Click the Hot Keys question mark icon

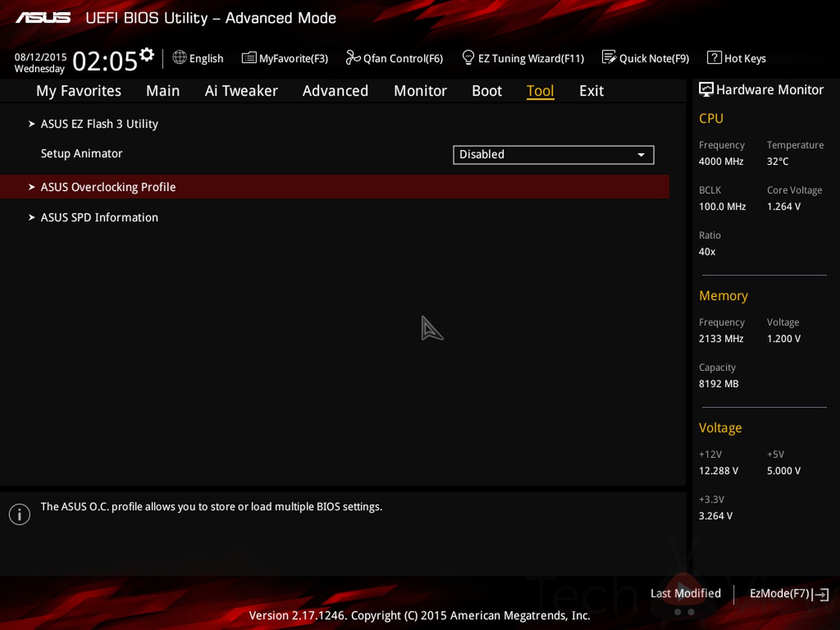coord(714,57)
